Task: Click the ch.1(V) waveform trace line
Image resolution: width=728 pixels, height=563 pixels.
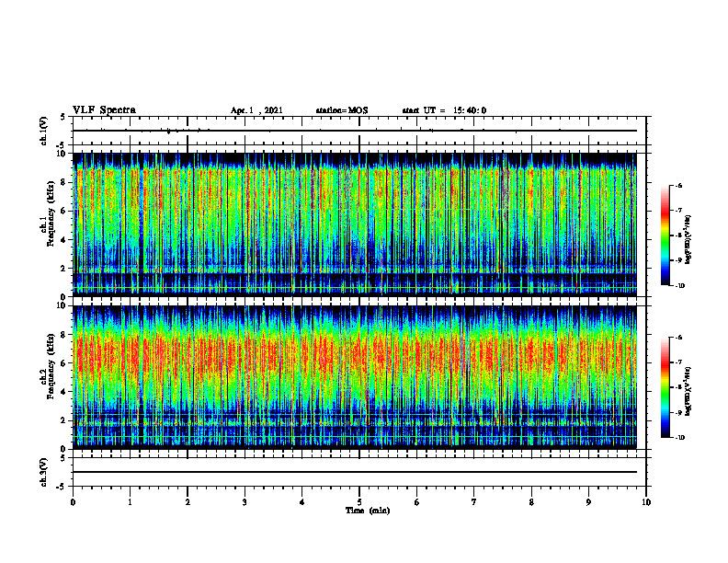Action: 355,131
